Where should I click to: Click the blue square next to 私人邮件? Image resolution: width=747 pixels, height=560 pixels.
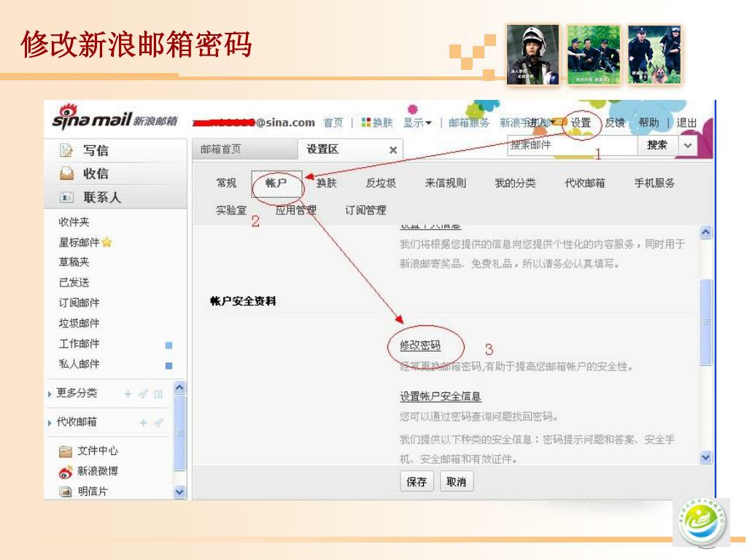169,366
